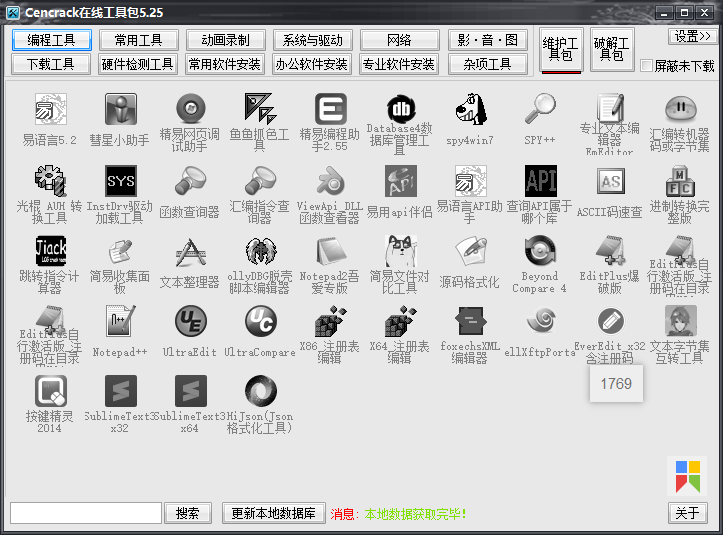Open 查询API属于哪个库 icon

[540, 181]
